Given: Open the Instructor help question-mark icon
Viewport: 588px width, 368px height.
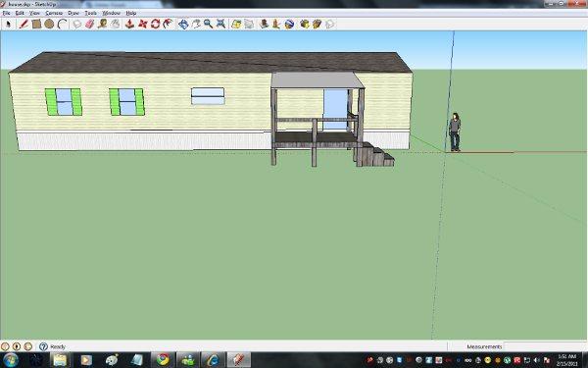Looking at the screenshot, I should point(43,346).
